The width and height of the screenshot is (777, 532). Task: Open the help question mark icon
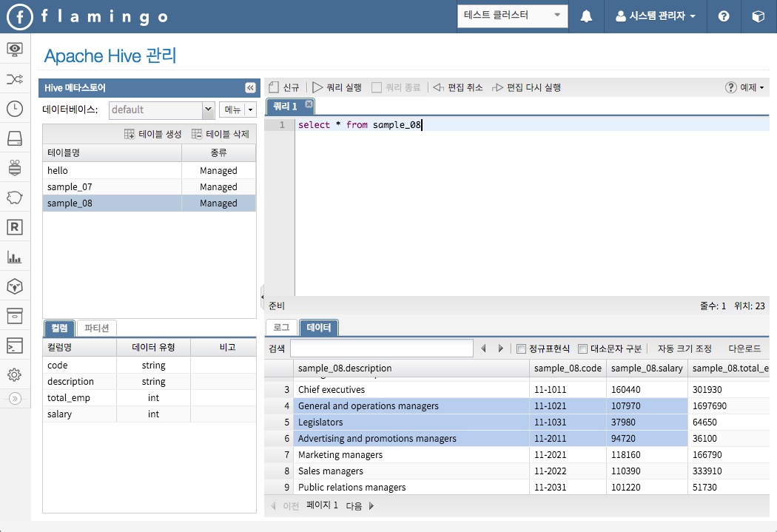coord(724,16)
